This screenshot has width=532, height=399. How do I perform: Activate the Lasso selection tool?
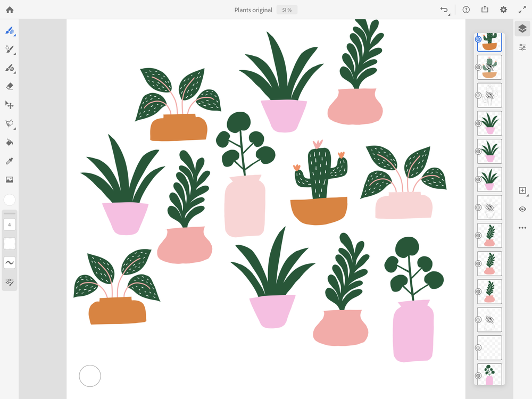[x=9, y=123]
